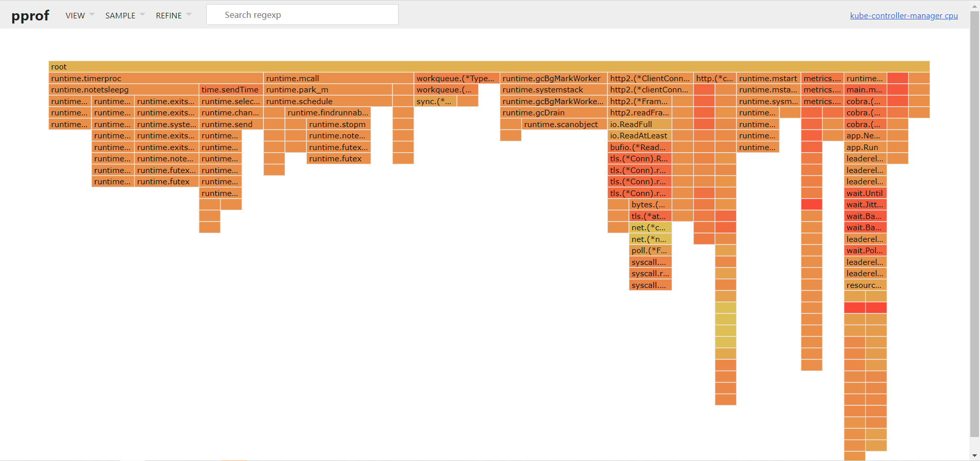Select the runtime.timerproc frame

[156, 78]
